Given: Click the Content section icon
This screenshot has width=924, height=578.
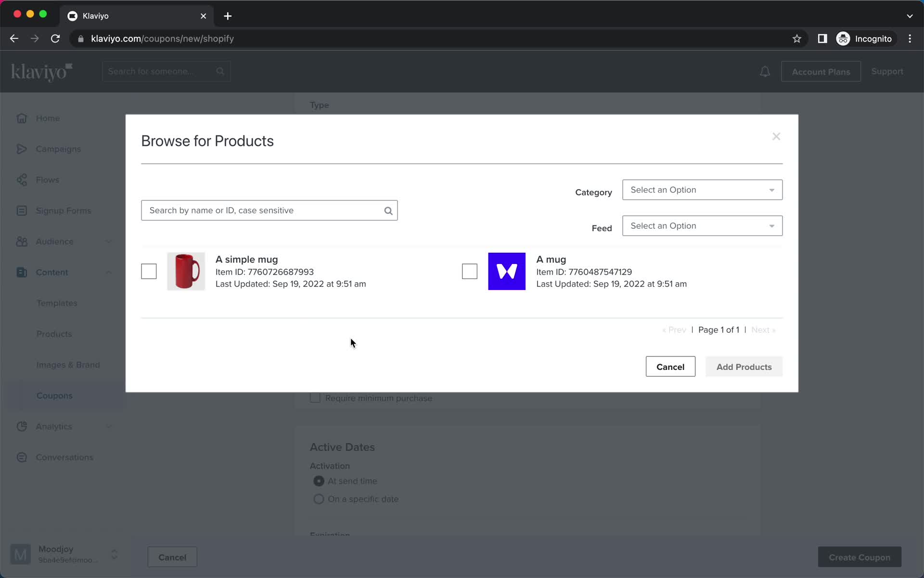Looking at the screenshot, I should [x=21, y=272].
